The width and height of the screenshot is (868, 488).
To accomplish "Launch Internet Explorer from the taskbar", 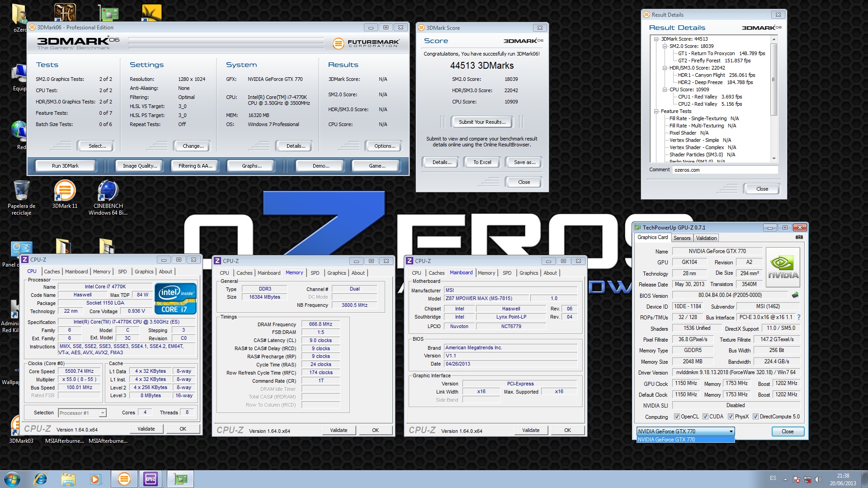I will pyautogui.click(x=41, y=479).
